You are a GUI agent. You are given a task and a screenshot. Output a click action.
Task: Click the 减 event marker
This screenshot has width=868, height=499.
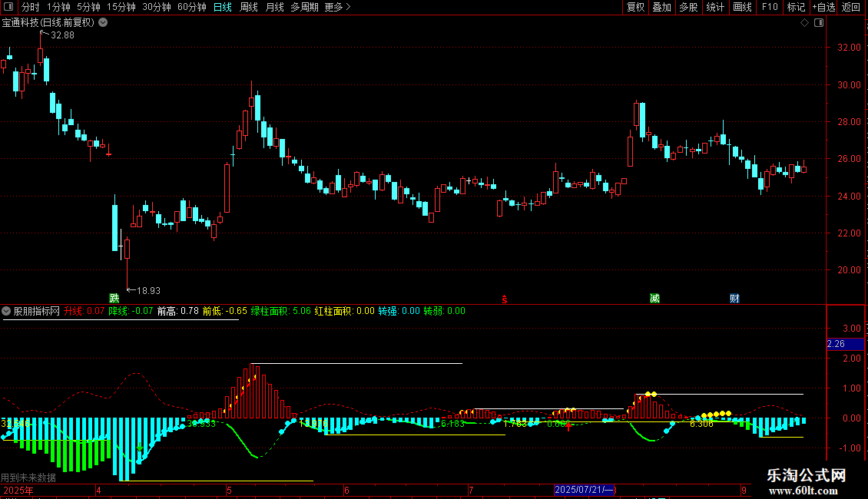655,298
